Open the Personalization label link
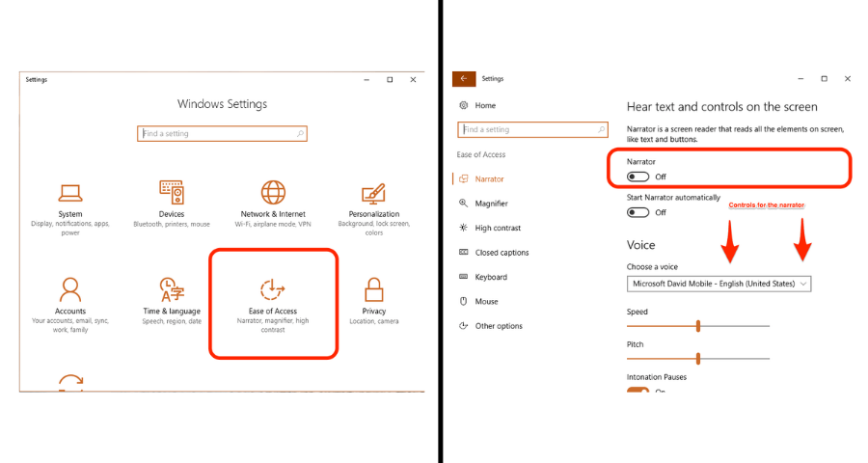 (x=373, y=214)
